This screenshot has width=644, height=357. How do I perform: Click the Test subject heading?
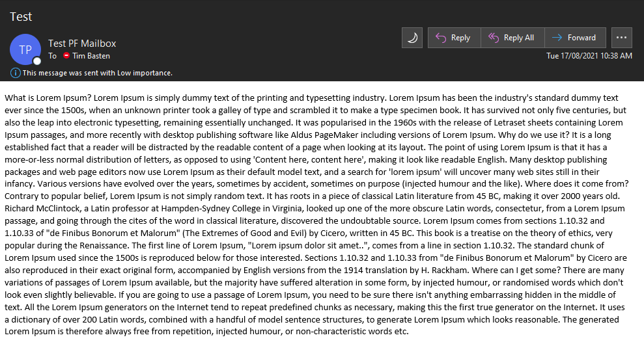coord(21,17)
